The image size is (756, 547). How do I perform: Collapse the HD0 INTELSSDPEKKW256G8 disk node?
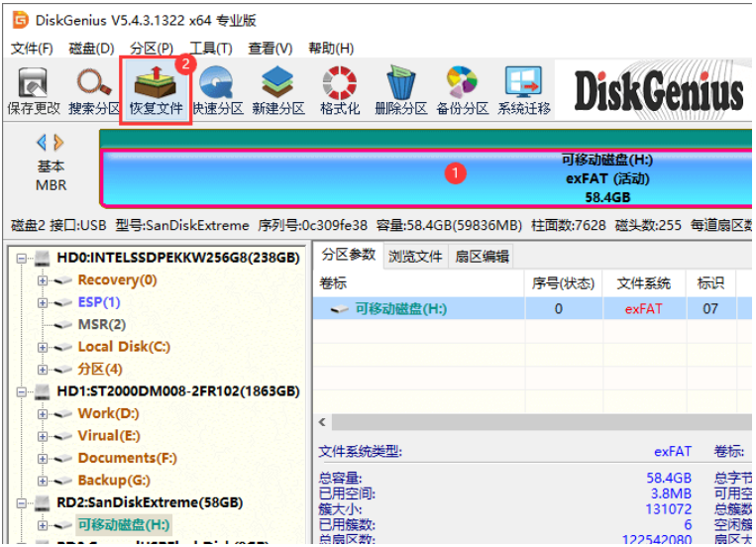tap(21, 258)
